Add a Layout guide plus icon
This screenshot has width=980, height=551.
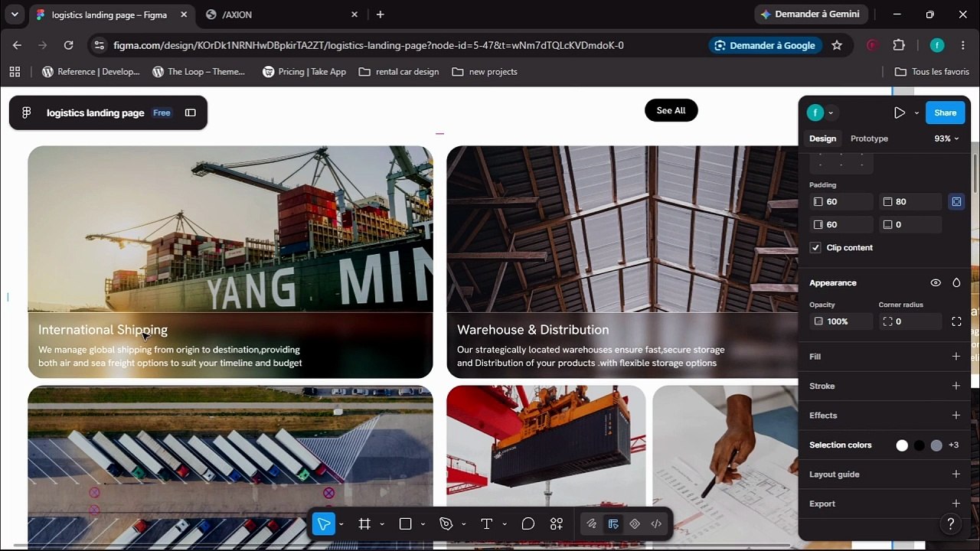tap(956, 474)
